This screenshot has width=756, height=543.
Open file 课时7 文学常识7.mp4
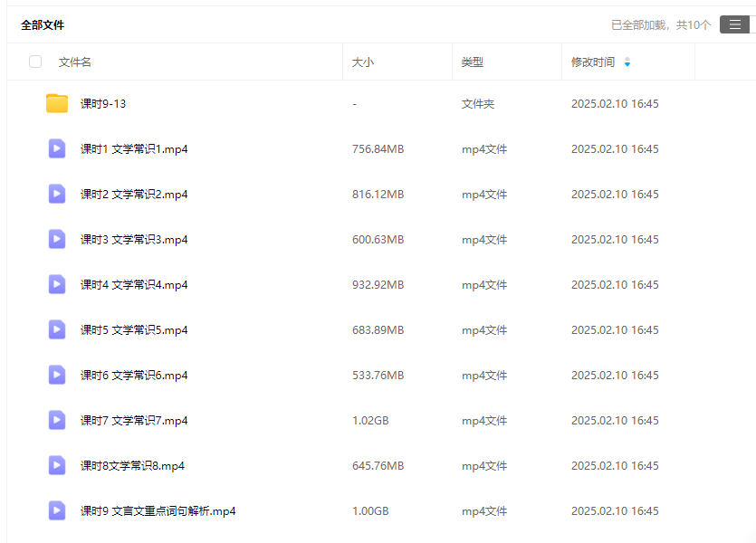coord(134,421)
